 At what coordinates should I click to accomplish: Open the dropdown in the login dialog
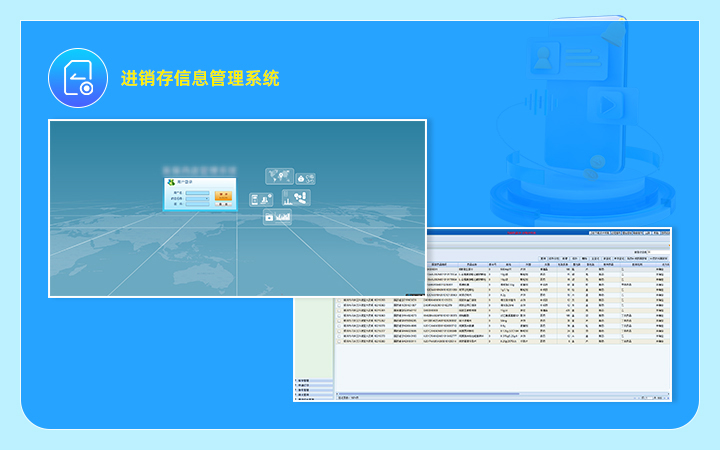coord(197,199)
